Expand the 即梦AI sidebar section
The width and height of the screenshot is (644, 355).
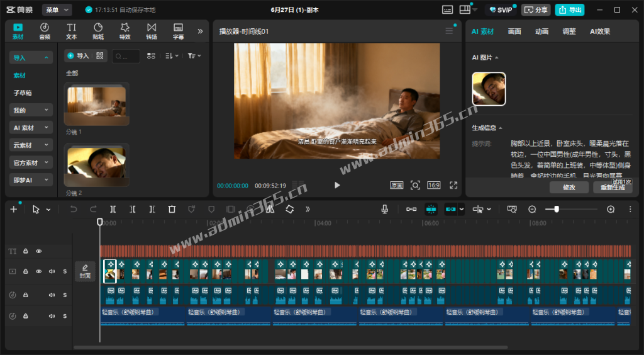pyautogui.click(x=31, y=180)
